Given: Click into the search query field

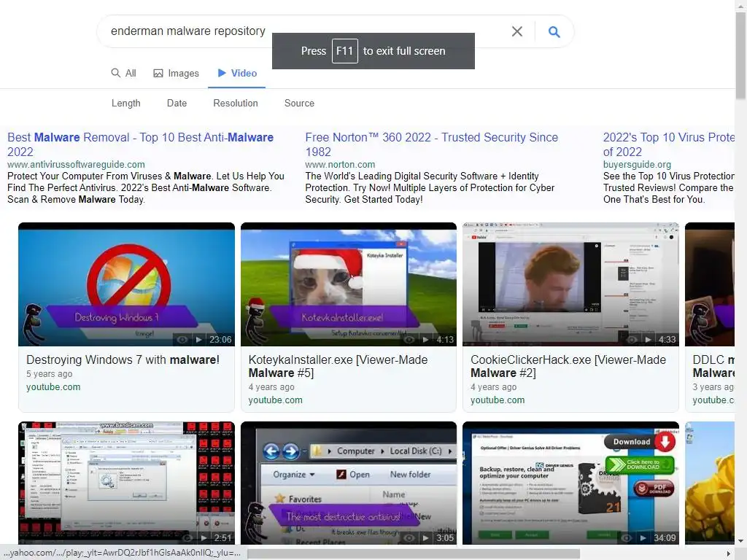Looking at the screenshot, I should point(305,31).
